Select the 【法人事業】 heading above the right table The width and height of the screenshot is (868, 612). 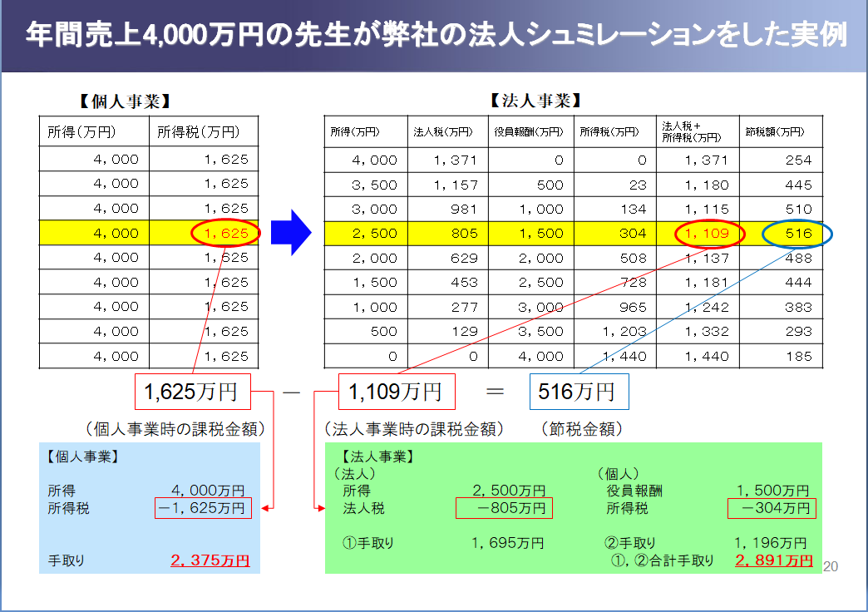click(x=536, y=101)
